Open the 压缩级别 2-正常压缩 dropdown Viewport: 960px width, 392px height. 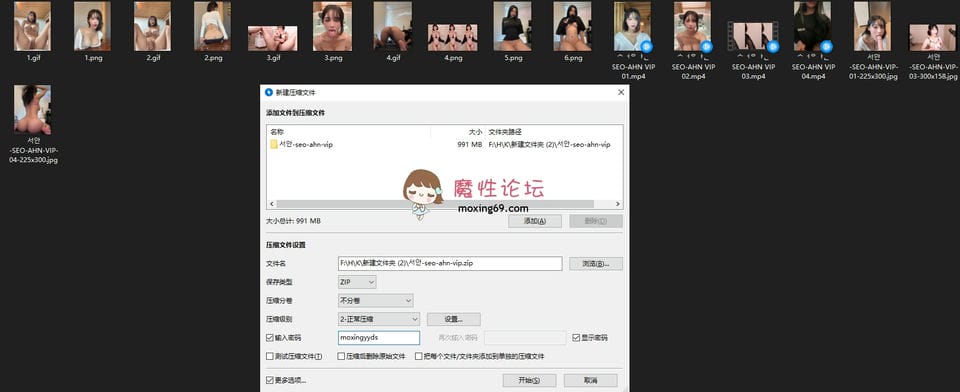pyautogui.click(x=379, y=319)
